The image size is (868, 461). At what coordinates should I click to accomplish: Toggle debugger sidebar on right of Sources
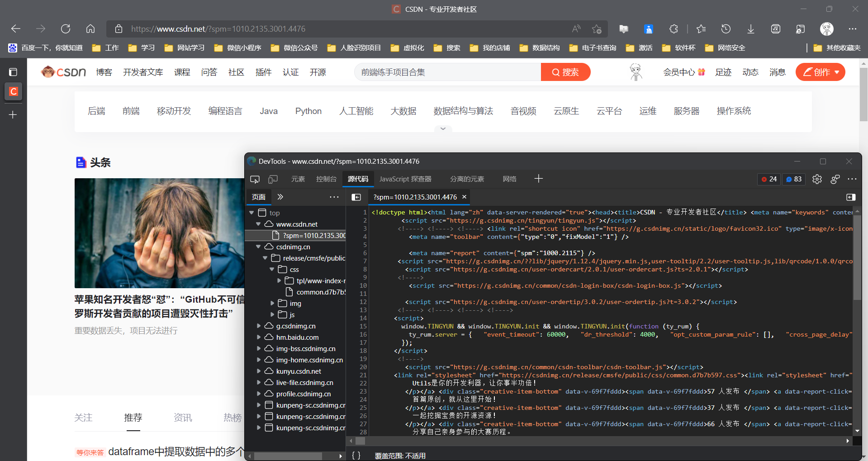[851, 197]
